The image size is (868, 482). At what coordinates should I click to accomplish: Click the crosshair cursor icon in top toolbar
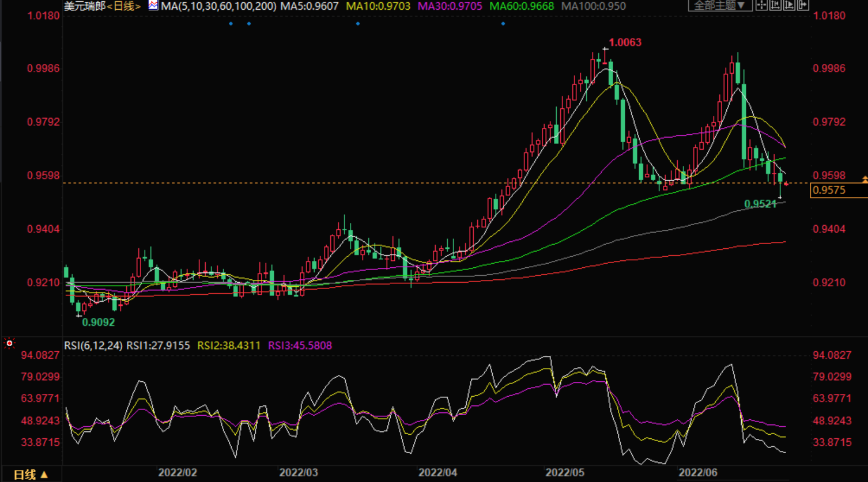[761, 6]
